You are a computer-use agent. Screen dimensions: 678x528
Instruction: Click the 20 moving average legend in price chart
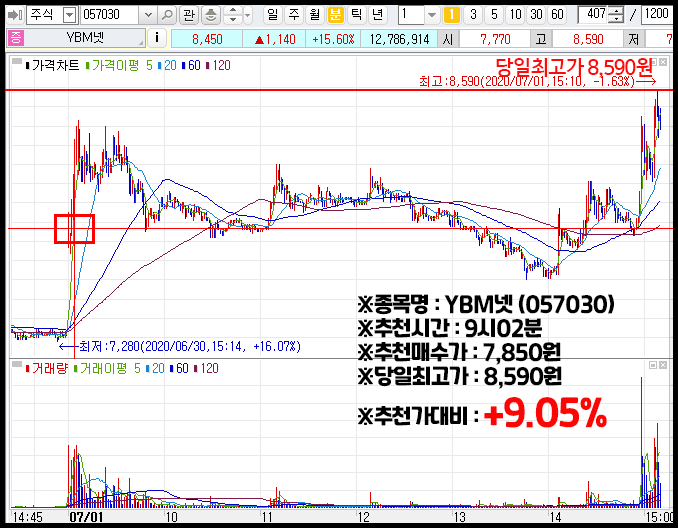click(167, 65)
